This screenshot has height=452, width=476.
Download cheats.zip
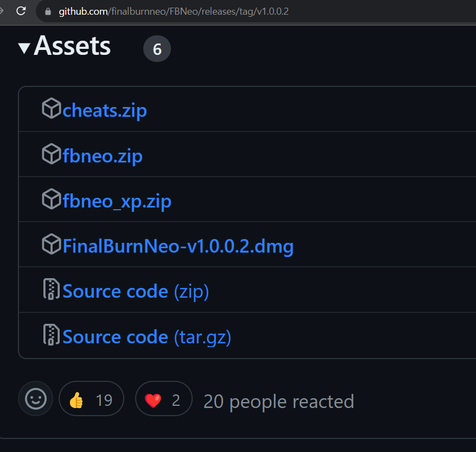pos(105,110)
